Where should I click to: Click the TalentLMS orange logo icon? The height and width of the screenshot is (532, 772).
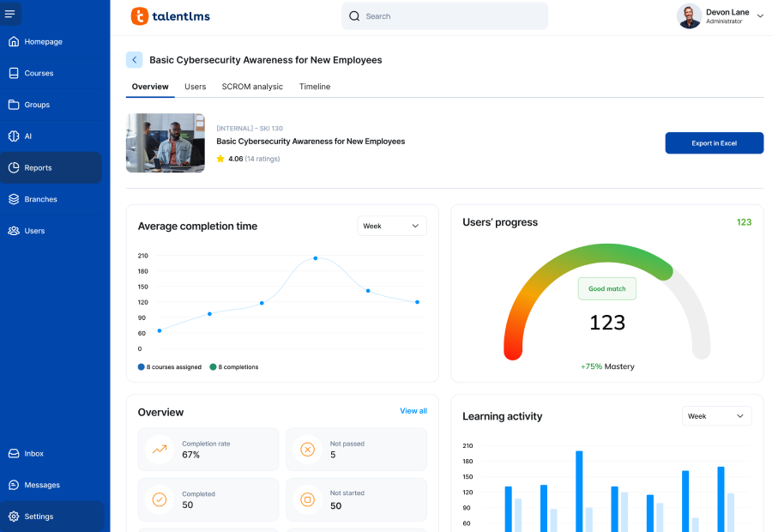point(139,16)
